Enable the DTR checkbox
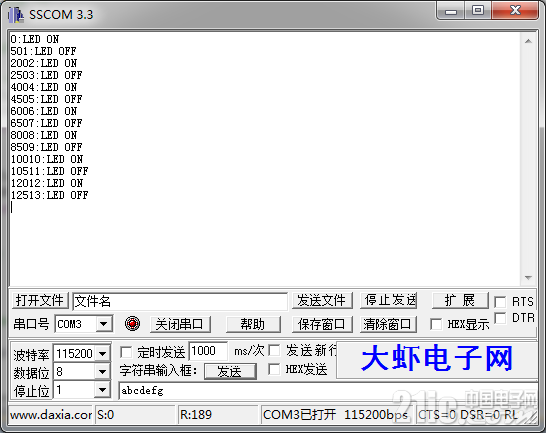The height and width of the screenshot is (433, 546). pos(500,318)
